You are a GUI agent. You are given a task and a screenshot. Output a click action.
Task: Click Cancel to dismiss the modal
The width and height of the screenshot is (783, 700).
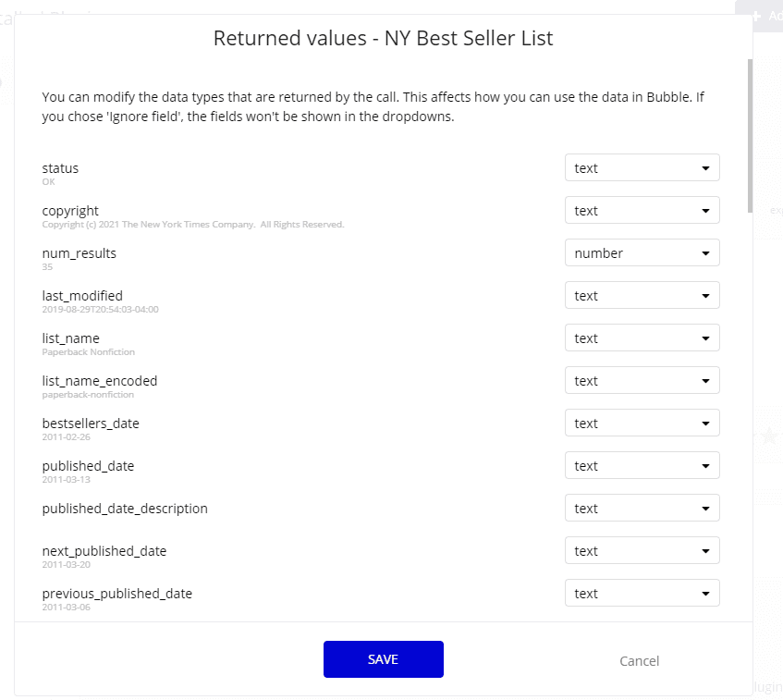[639, 660]
